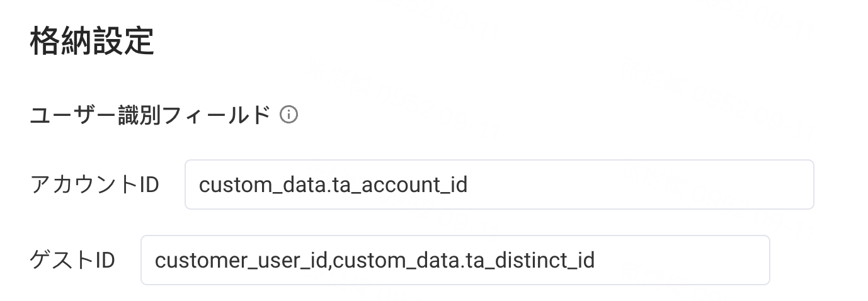
Task: Activate the account ID textbox
Action: coord(499,185)
